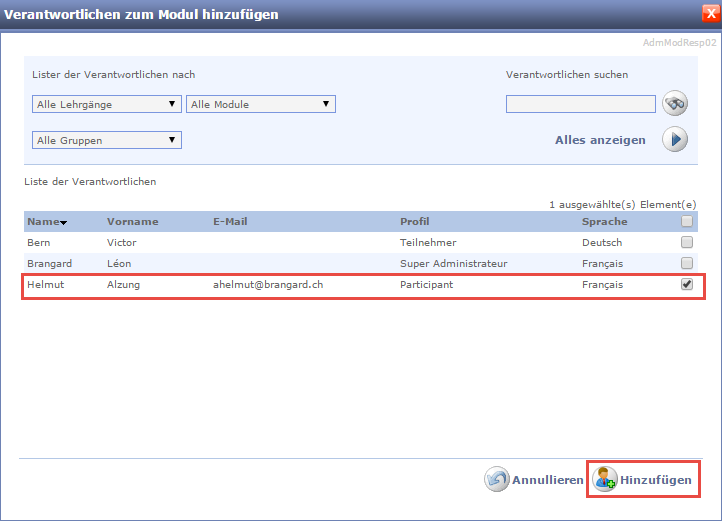The width and height of the screenshot is (722, 522).
Task: Click the Name column sort arrow
Action: (x=64, y=223)
